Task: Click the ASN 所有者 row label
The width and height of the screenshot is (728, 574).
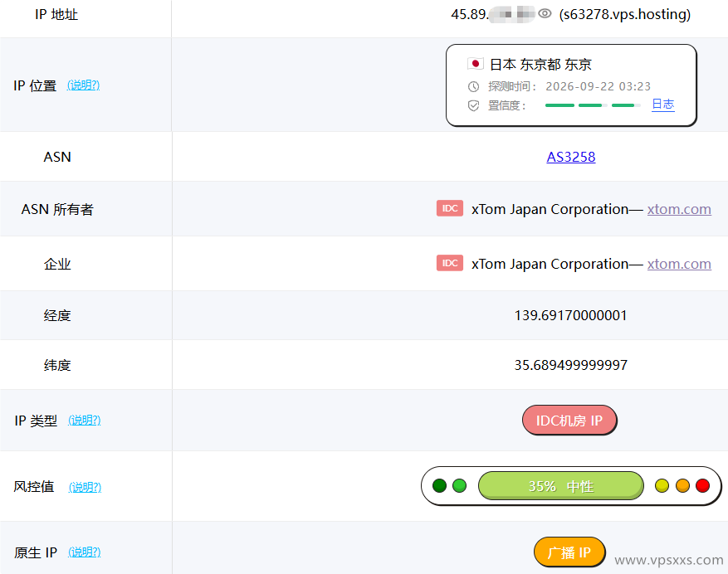Action: [x=57, y=209]
